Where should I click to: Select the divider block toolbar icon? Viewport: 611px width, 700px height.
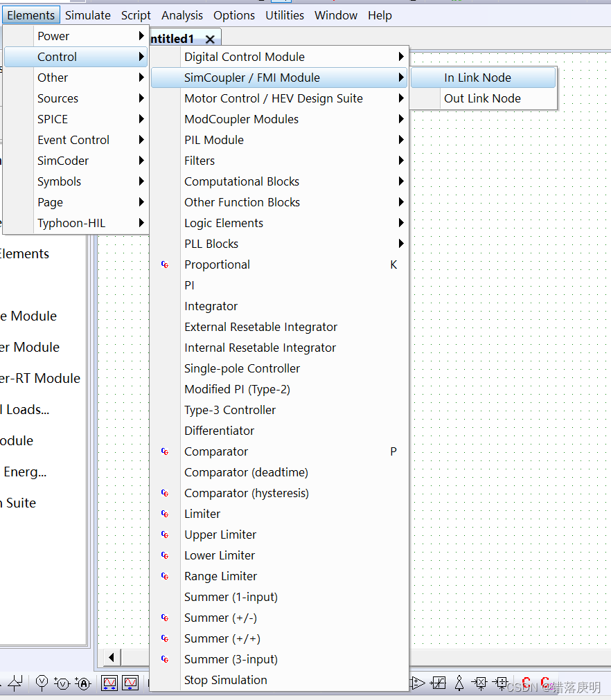(501, 683)
